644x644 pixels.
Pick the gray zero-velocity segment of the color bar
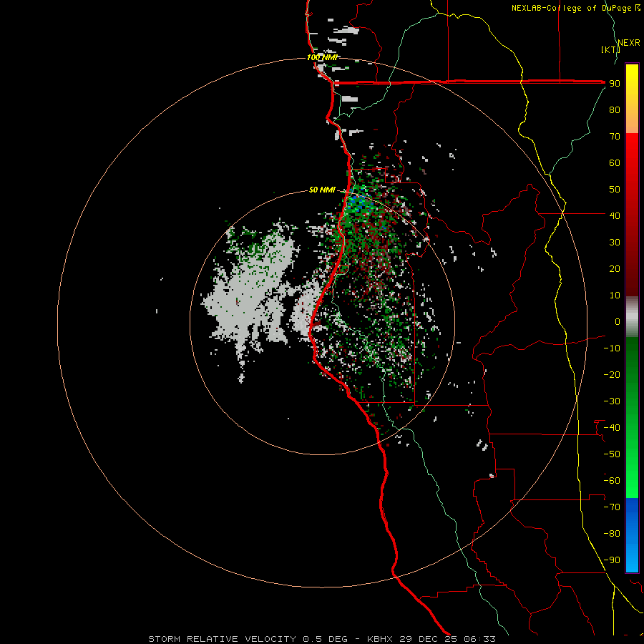[x=632, y=317]
